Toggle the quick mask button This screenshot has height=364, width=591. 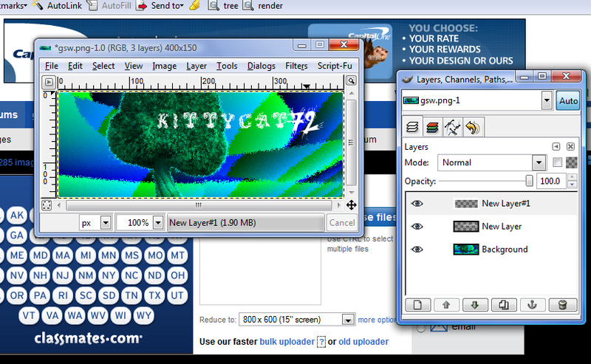(x=47, y=205)
